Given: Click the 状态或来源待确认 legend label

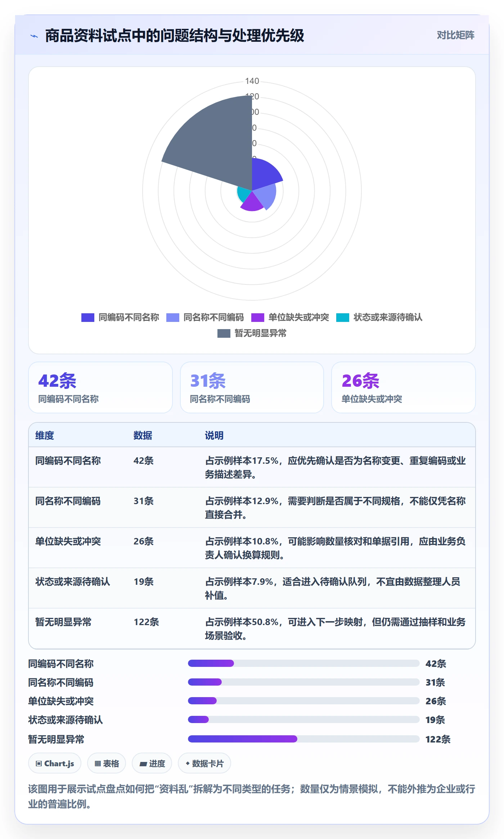Looking at the screenshot, I should 388,317.
